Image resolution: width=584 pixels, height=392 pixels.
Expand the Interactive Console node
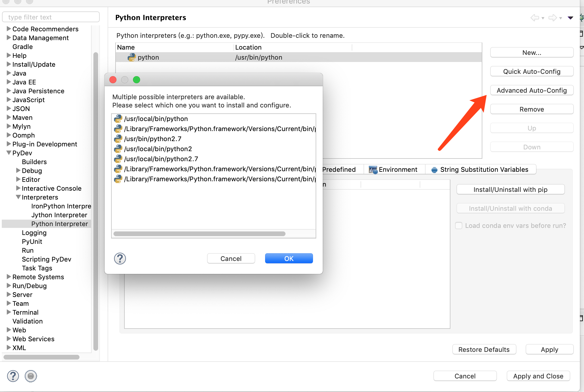[x=18, y=188]
